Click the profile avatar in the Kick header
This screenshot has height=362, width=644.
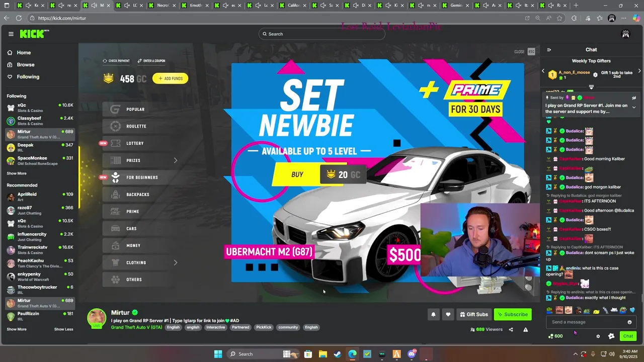point(625,34)
